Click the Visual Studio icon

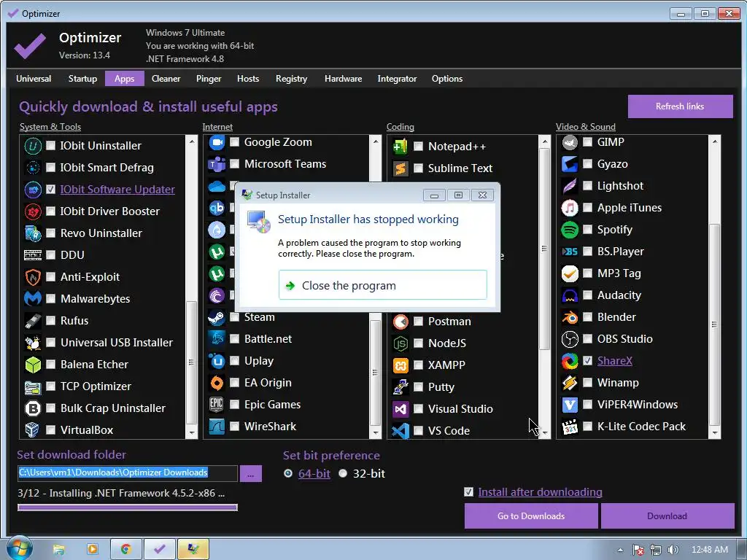(400, 409)
